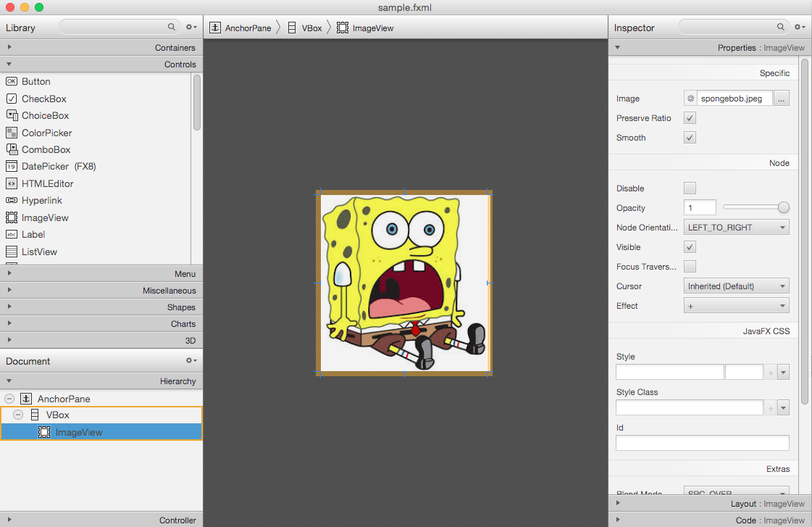Click the Style Class add '+' button
This screenshot has height=527, width=812.
pos(771,408)
